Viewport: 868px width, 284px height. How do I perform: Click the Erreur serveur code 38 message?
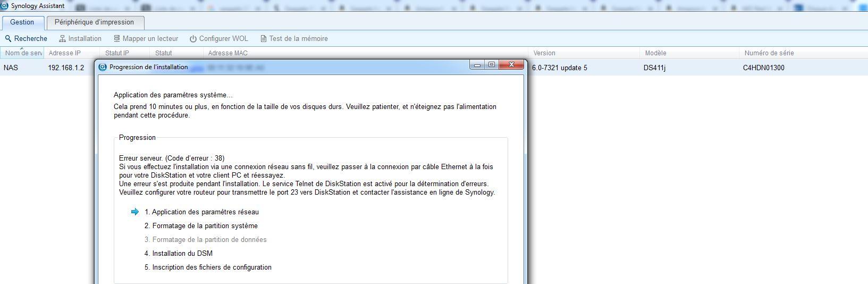pos(172,158)
